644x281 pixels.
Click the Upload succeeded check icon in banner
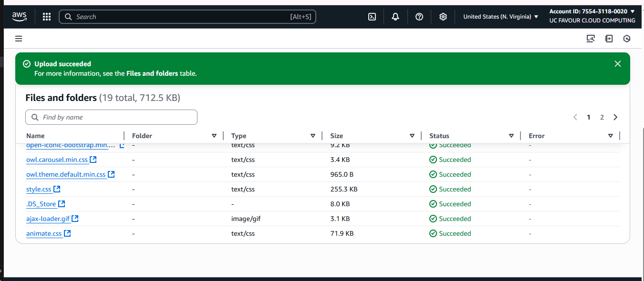(27, 64)
